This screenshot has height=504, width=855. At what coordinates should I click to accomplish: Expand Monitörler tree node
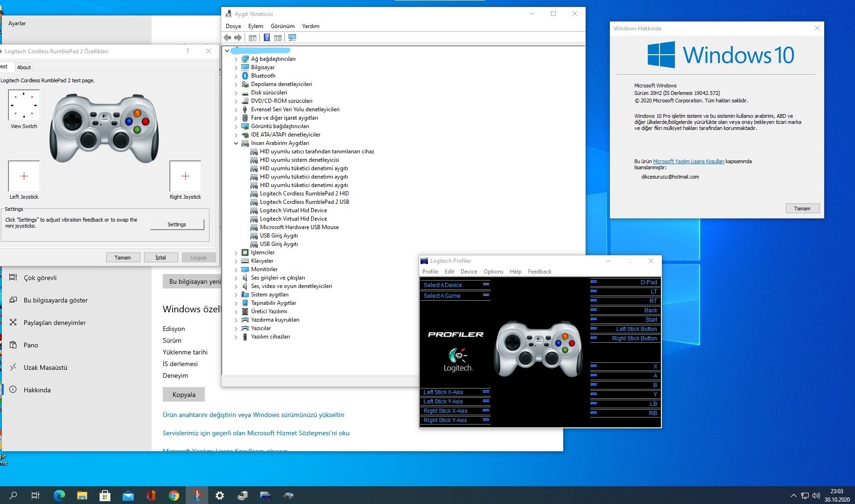tap(236, 269)
